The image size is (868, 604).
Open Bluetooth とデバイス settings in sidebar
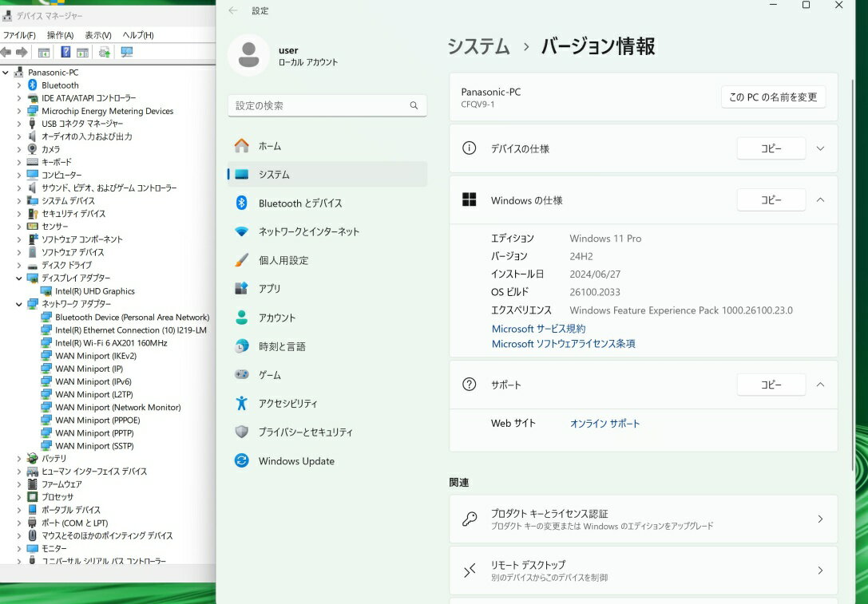tap(299, 203)
